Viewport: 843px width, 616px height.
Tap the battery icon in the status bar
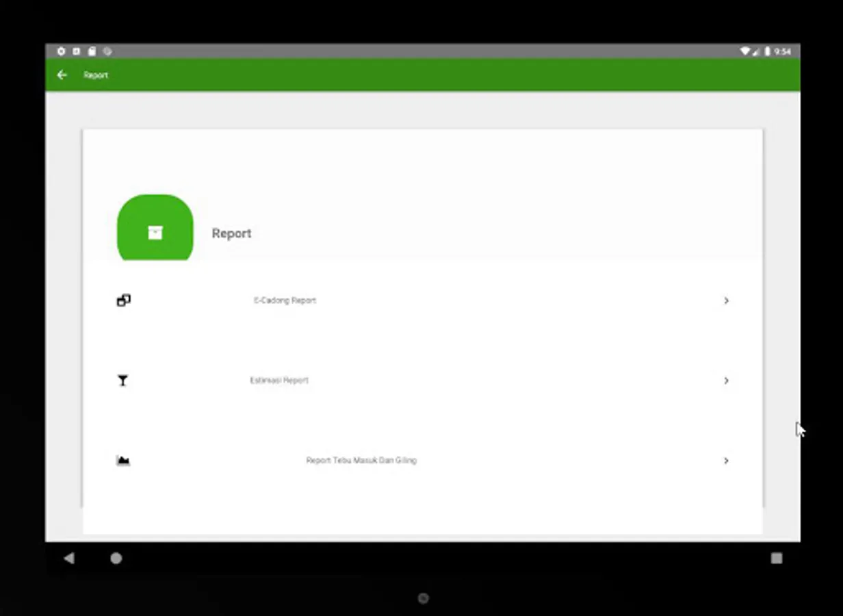coord(768,51)
